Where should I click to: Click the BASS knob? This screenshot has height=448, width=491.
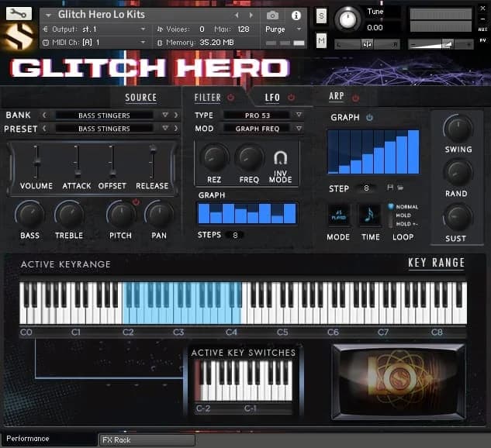coord(30,215)
